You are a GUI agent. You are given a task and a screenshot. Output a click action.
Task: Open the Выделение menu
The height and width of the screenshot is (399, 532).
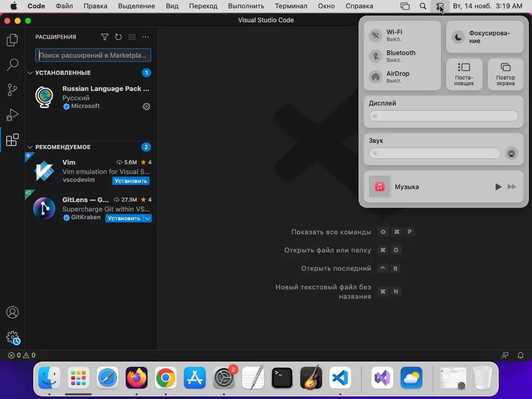tap(137, 6)
